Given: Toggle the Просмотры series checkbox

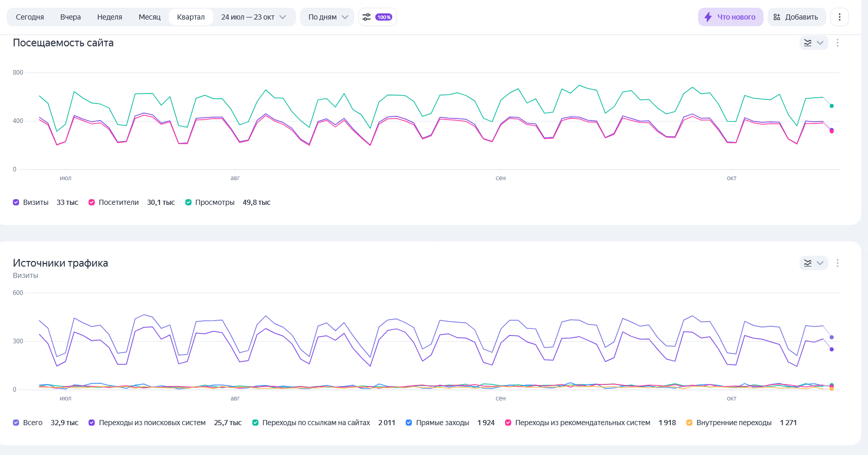Looking at the screenshot, I should point(188,202).
